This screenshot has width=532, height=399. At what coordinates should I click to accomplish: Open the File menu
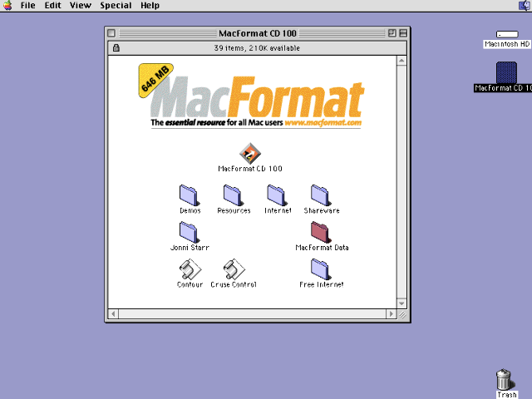point(27,6)
